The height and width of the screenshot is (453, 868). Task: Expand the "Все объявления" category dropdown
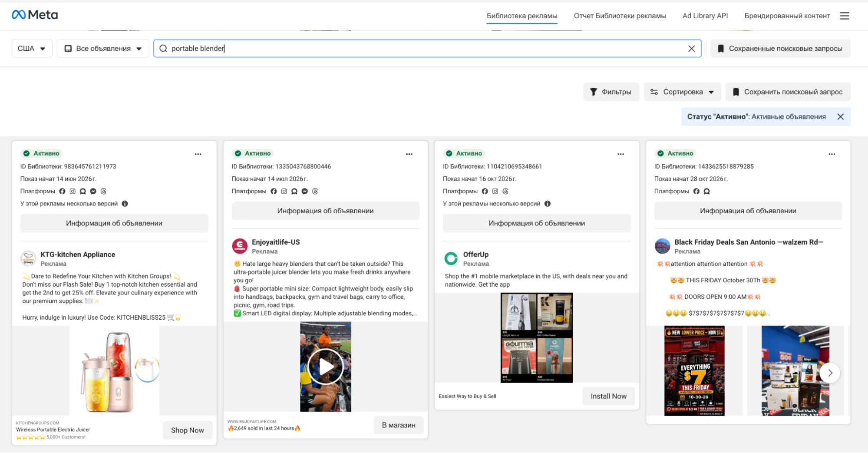pos(103,48)
